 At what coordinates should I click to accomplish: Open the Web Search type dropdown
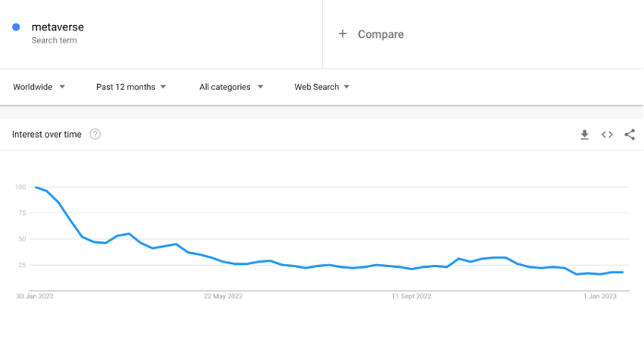(322, 87)
